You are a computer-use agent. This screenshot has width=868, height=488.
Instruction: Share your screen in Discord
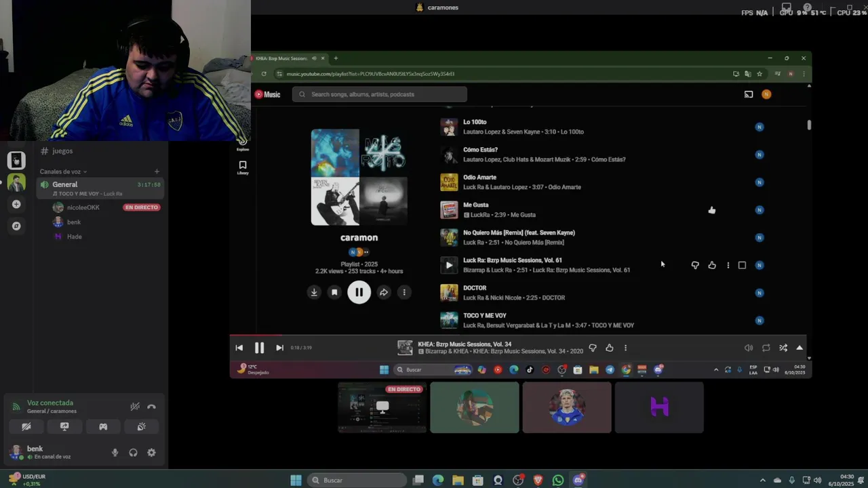64,427
